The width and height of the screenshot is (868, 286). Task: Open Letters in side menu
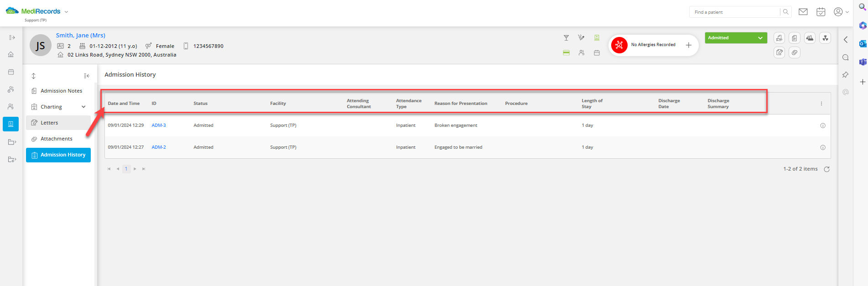pos(58,123)
